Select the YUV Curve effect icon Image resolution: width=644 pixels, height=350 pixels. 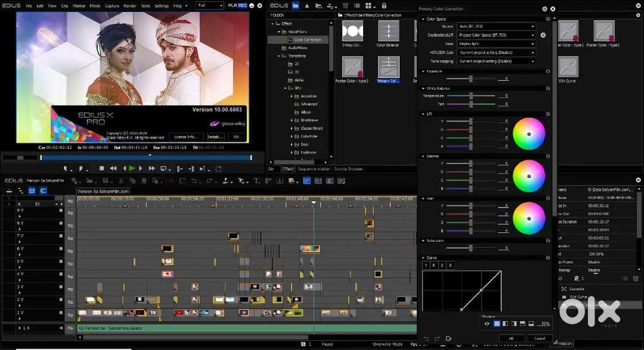567,68
